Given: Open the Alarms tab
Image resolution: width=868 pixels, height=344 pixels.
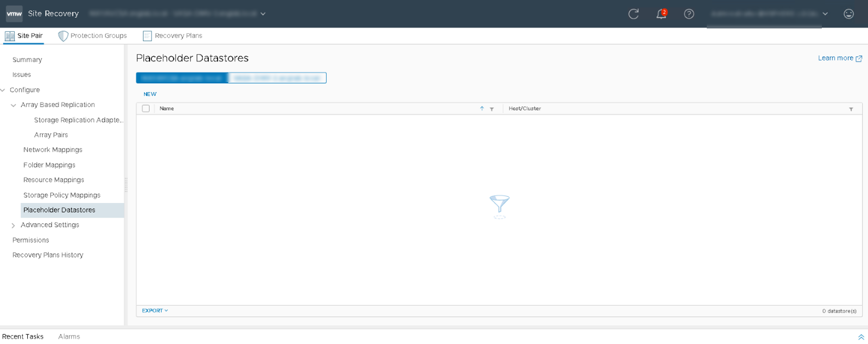Looking at the screenshot, I should click(69, 336).
